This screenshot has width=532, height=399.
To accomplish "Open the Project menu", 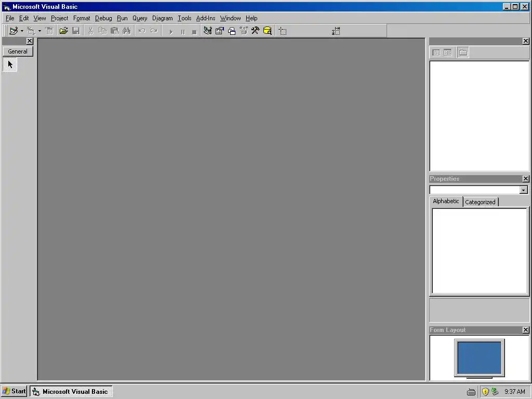I will click(x=59, y=18).
